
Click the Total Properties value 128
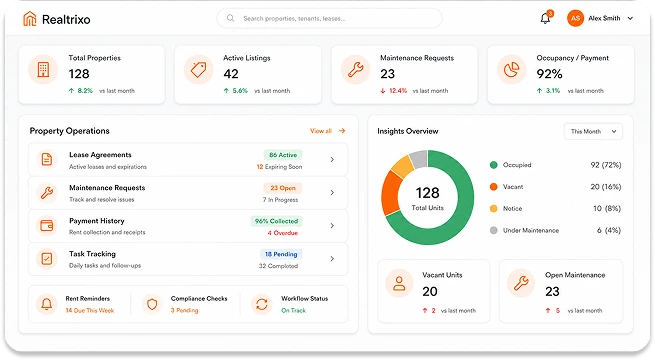click(x=79, y=74)
